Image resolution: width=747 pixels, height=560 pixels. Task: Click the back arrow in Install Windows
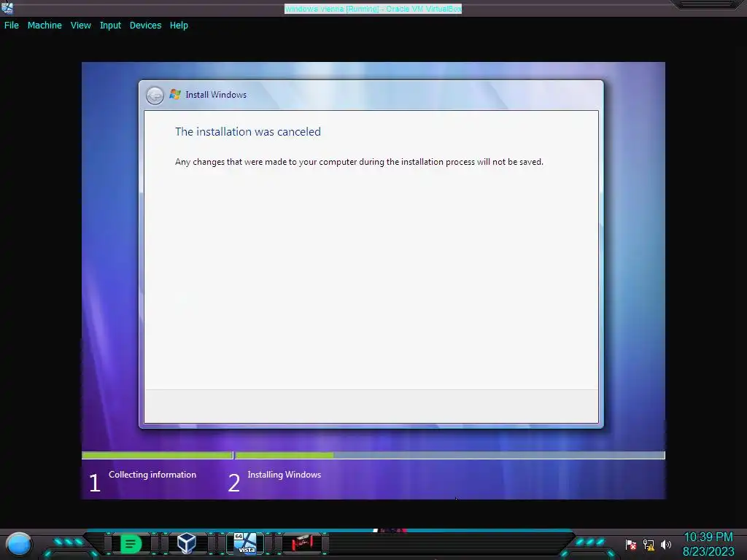click(155, 96)
